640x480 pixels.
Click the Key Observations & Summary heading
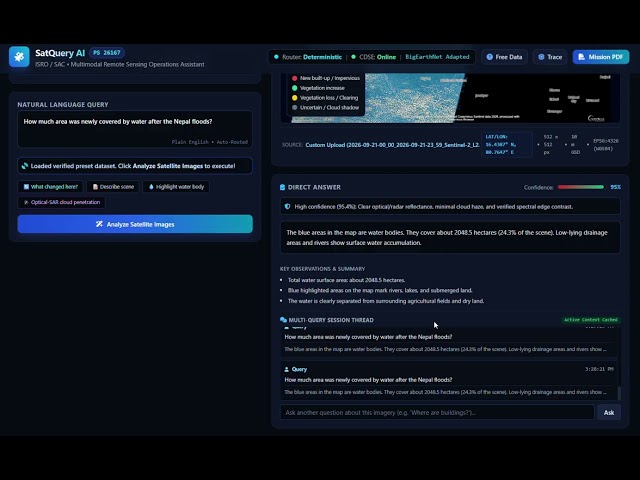pos(322,269)
